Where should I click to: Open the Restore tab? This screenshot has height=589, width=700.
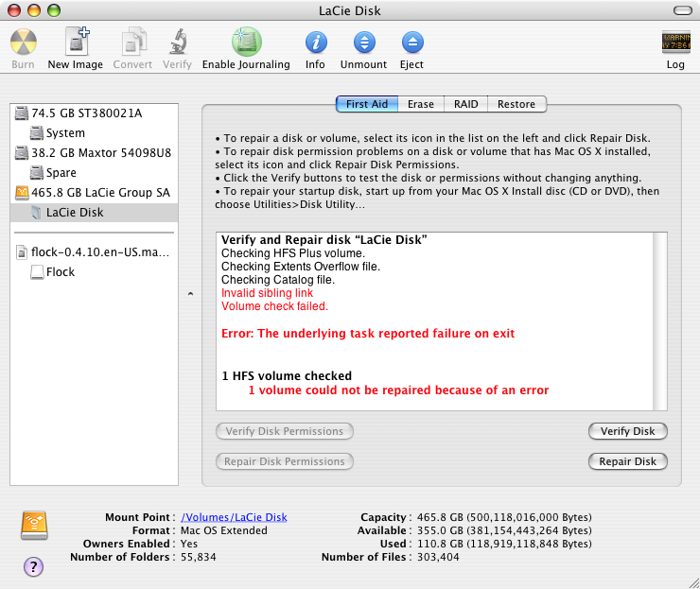[x=516, y=104]
